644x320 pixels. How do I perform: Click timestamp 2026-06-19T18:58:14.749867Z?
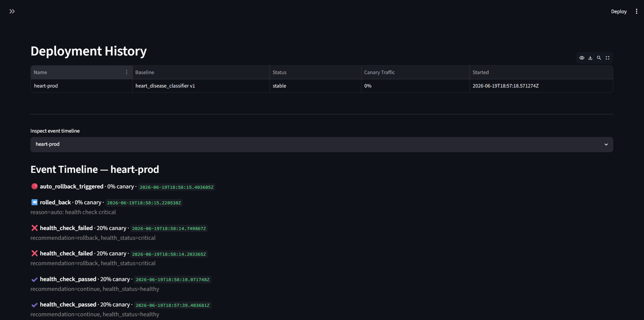(x=169, y=228)
